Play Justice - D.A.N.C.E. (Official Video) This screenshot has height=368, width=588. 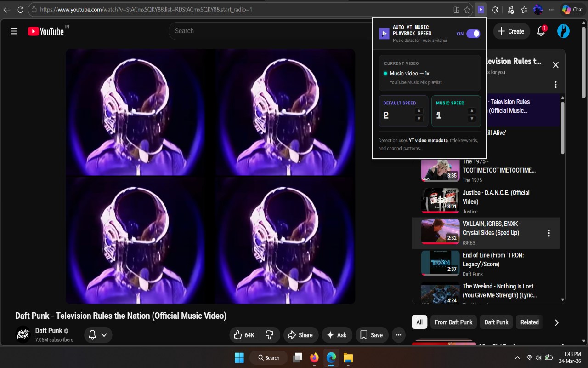[496, 197]
